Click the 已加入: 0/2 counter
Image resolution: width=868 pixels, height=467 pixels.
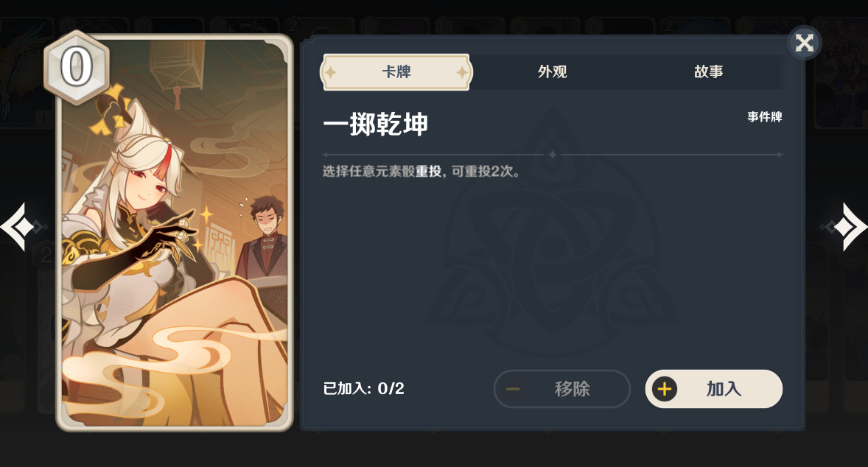[x=364, y=388]
